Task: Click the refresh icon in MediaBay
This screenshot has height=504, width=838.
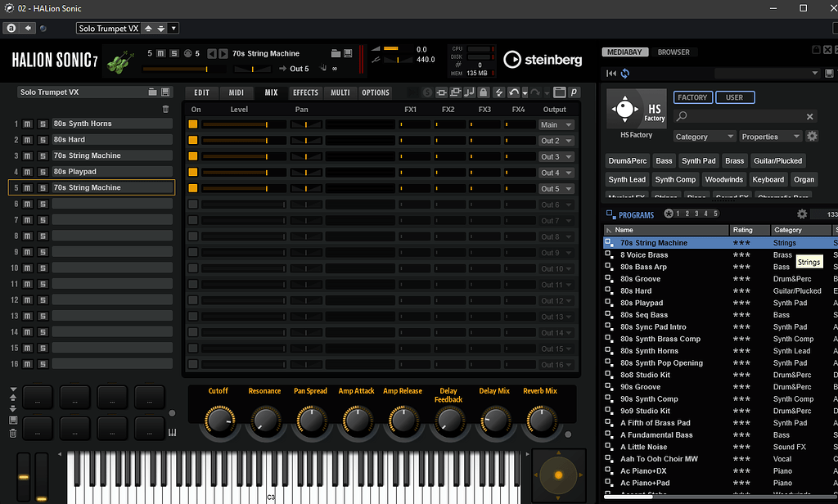Action: [624, 73]
